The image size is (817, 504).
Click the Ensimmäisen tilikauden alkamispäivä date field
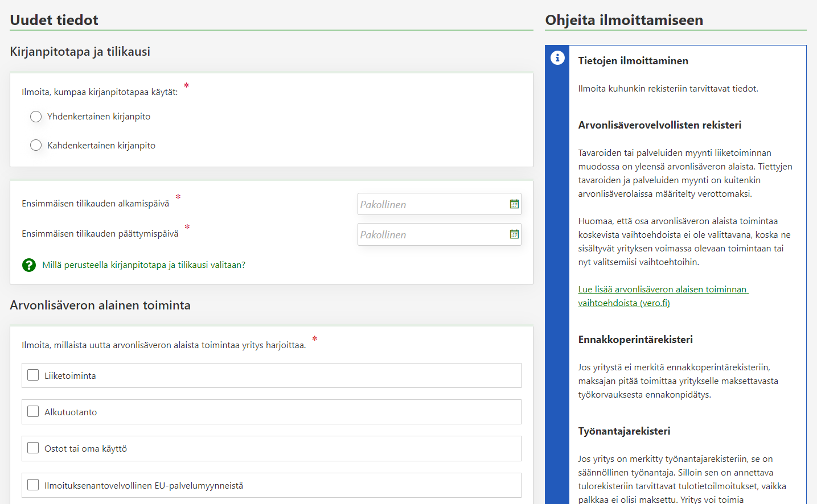click(432, 204)
